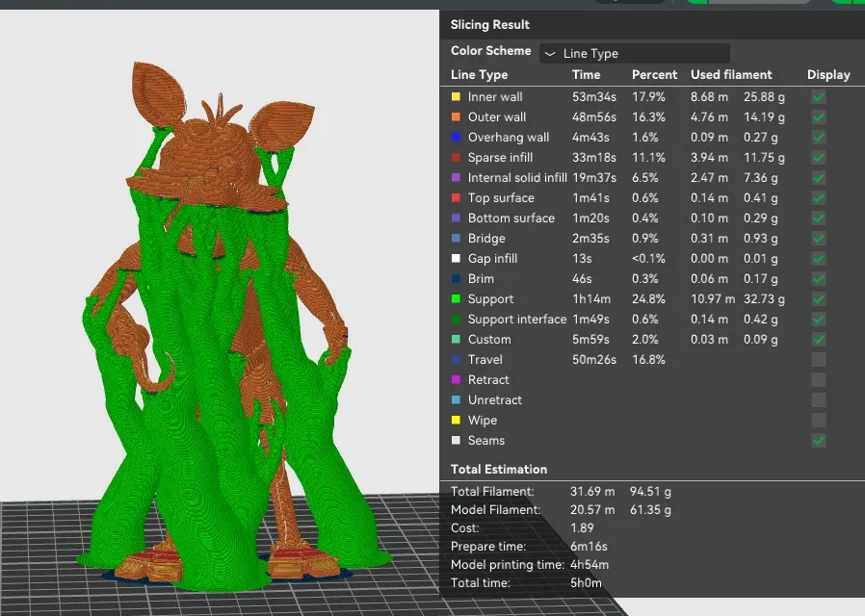The image size is (865, 616).
Task: Toggle display of Custom lines
Action: click(819, 340)
